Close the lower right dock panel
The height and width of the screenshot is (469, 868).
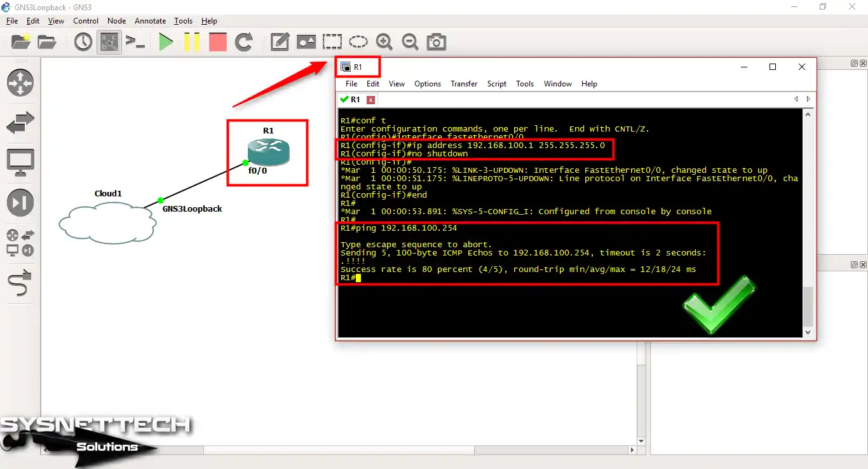[863, 264]
